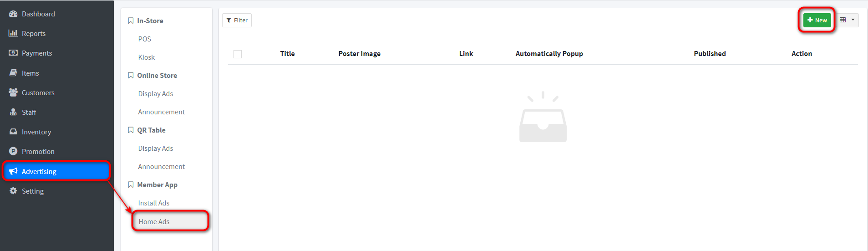The image size is (868, 251).
Task: Click the Reports bar chart icon
Action: (13, 33)
